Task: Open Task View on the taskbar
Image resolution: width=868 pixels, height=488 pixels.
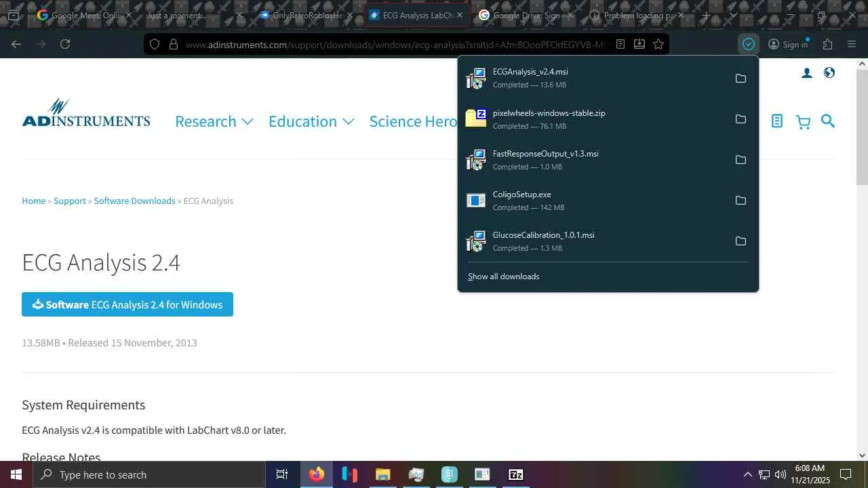Action: coord(282,474)
